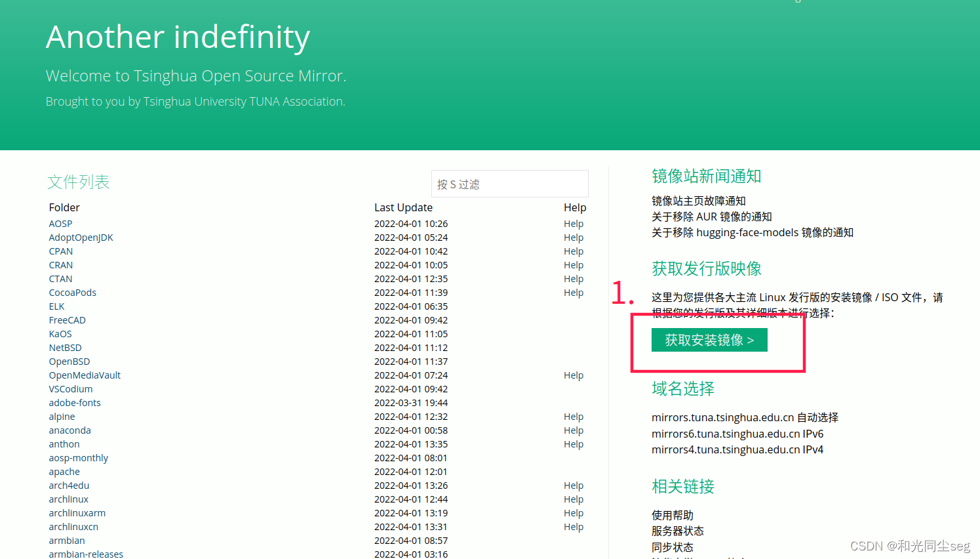980x559 pixels.
Task: Open Help for CocoaPods
Action: 574,293
